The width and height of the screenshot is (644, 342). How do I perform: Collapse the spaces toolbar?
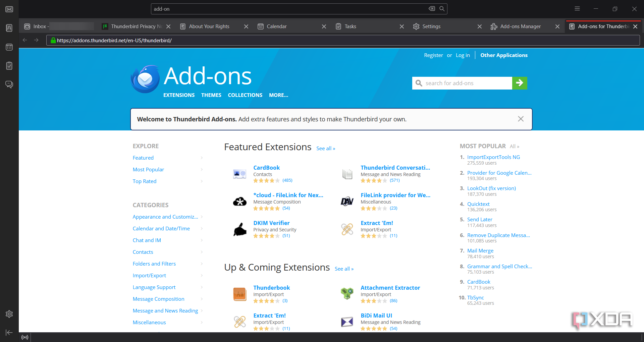pyautogui.click(x=9, y=332)
